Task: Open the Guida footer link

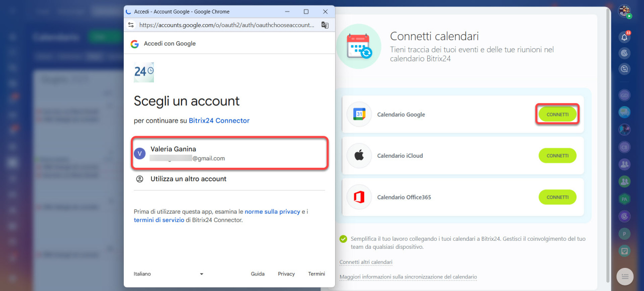Action: tap(258, 274)
